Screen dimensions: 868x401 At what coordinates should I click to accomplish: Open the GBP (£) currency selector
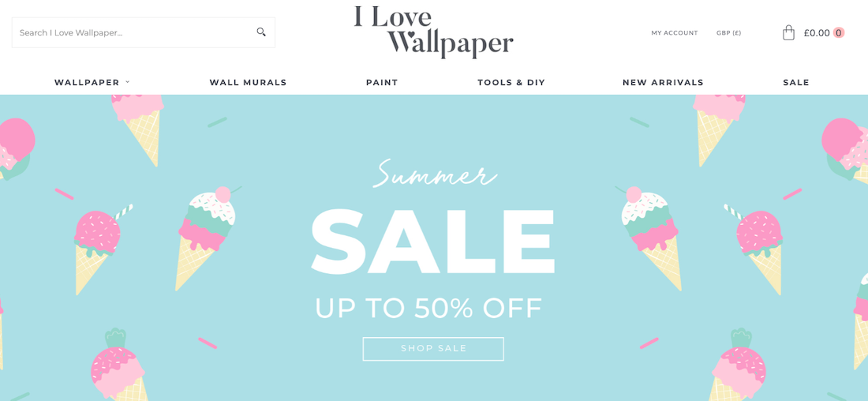click(x=728, y=32)
